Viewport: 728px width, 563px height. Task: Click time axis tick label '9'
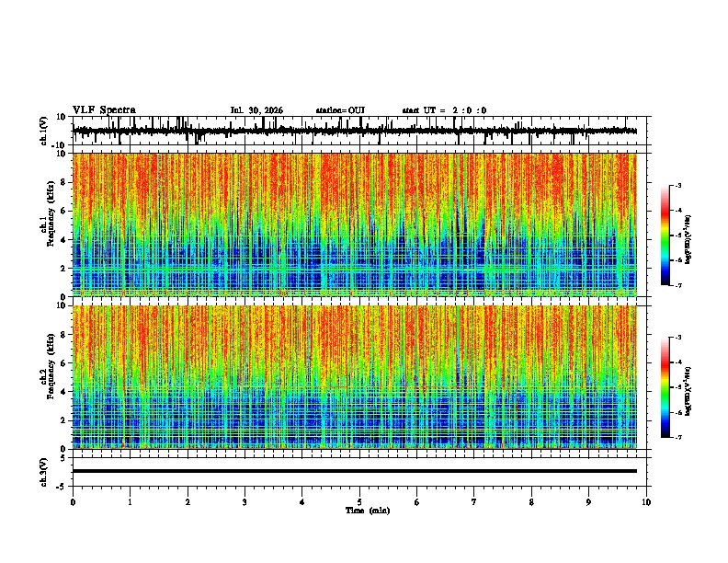tap(588, 502)
